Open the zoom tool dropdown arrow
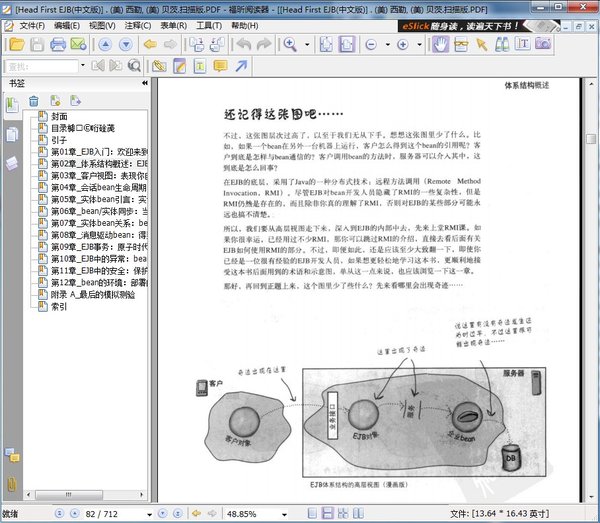600x523 pixels. point(307,45)
